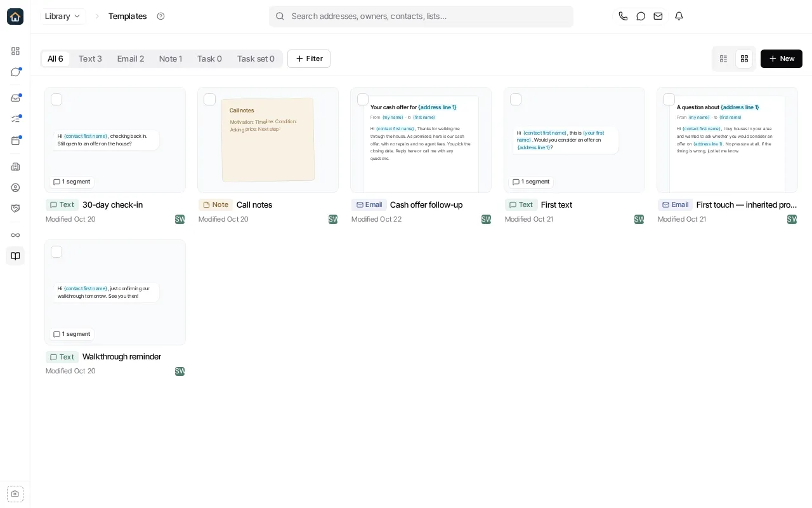Tick the checkbox on 30-day check-in card

pyautogui.click(x=56, y=99)
